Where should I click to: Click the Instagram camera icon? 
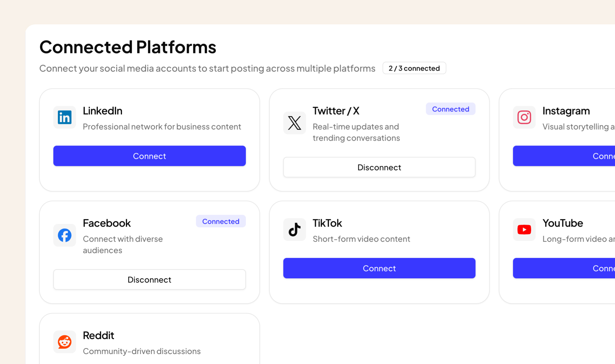pos(524,117)
